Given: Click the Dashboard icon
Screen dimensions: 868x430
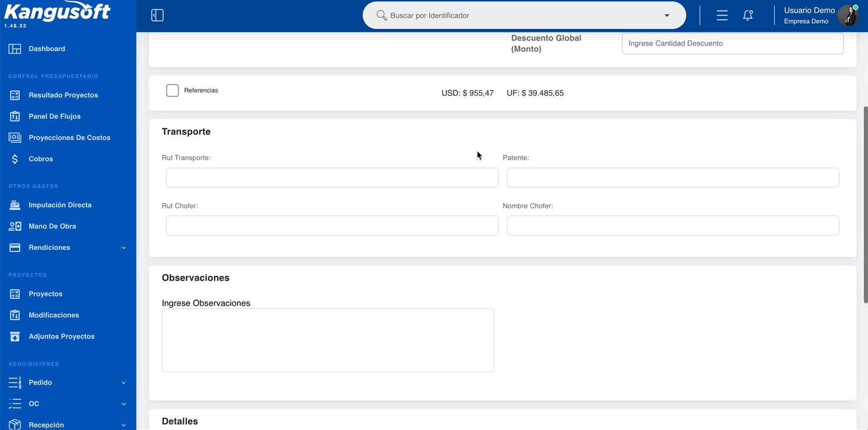Looking at the screenshot, I should click(15, 49).
